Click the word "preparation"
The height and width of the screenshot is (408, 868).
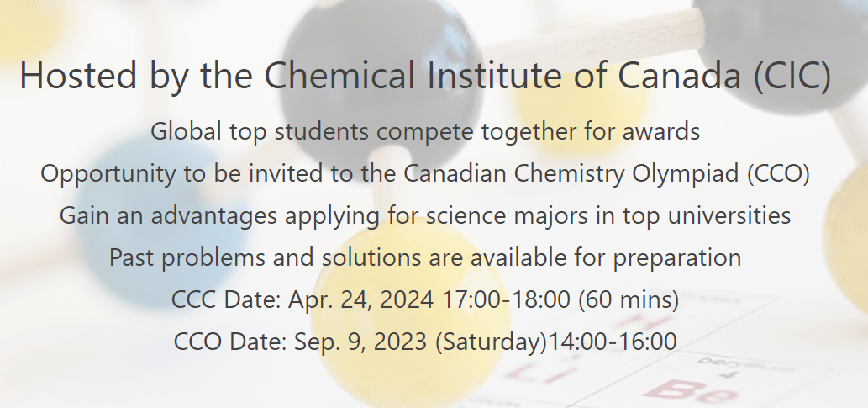click(x=676, y=257)
